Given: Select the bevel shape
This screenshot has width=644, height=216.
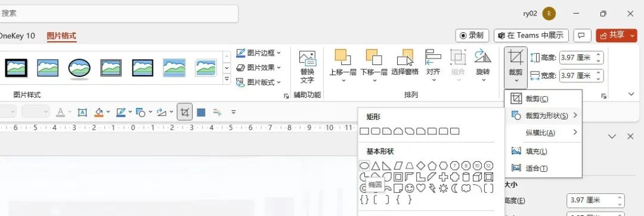Looking at the screenshot, I should coord(488,177).
